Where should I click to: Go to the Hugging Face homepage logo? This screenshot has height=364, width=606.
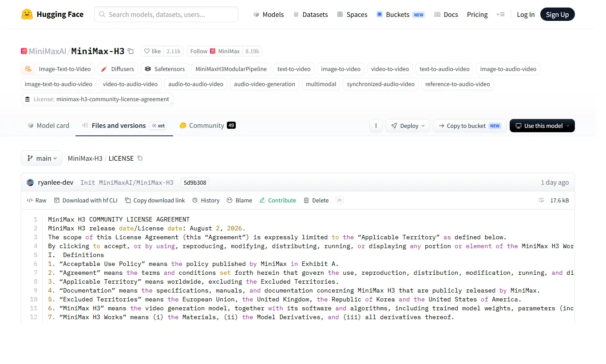[52, 14]
